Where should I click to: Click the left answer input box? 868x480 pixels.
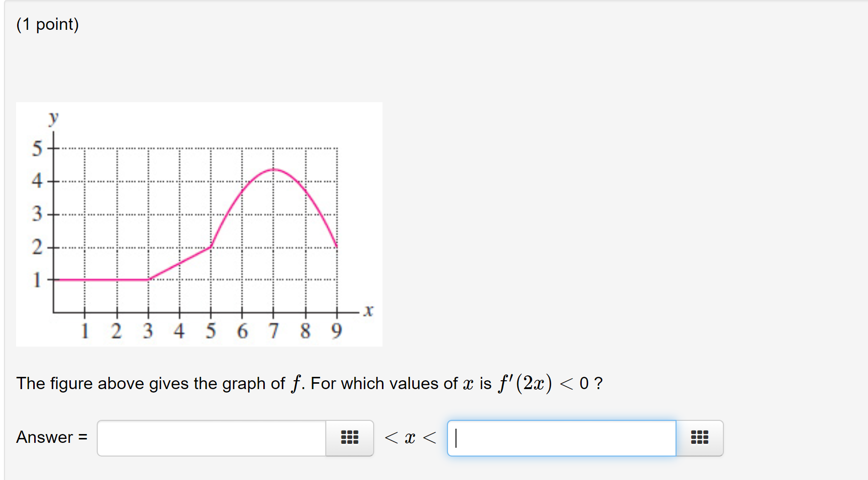[x=210, y=437]
